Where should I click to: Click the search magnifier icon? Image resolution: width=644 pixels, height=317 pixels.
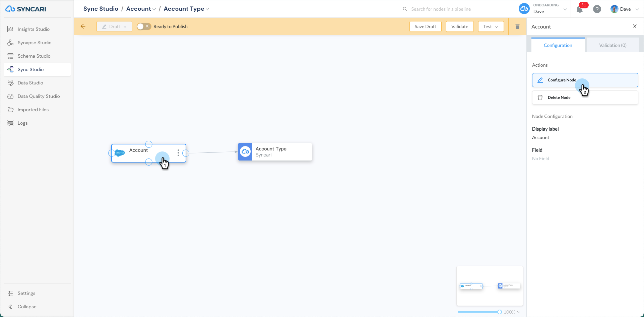(405, 9)
